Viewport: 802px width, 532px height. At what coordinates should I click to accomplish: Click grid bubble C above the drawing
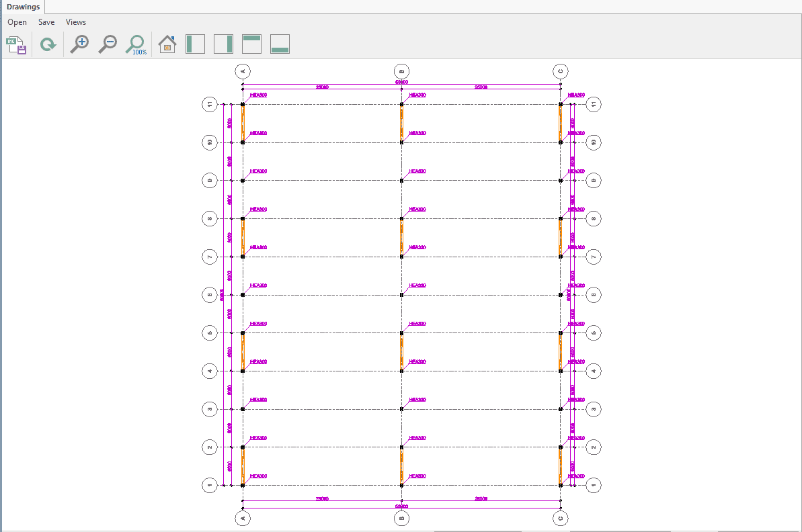(x=560, y=71)
